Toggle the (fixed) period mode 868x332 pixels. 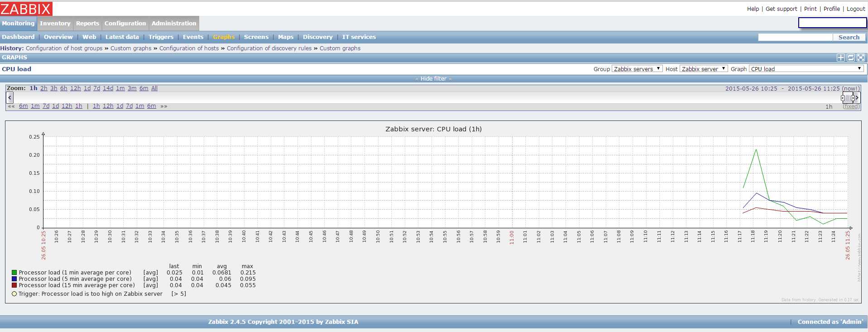point(851,106)
